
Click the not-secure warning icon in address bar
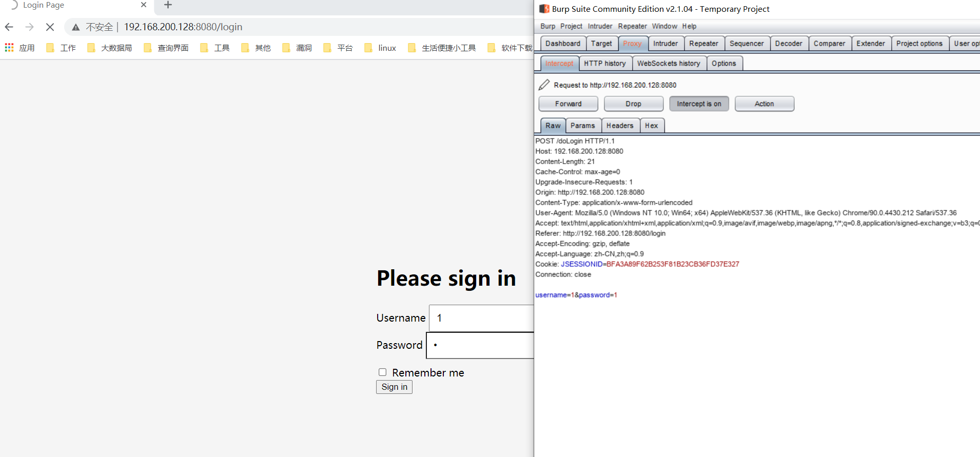(76, 27)
